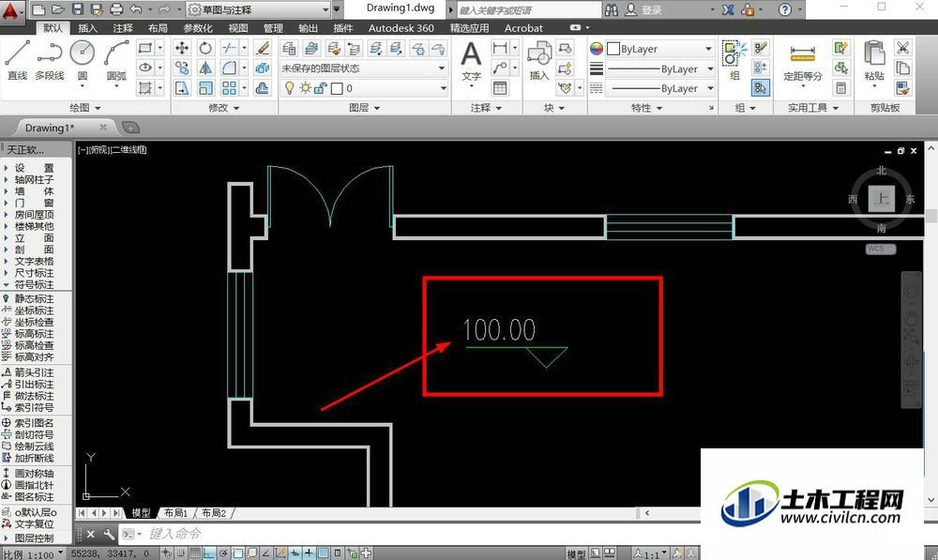The width and height of the screenshot is (938, 560).
Task: Switch to the Autodesk 360 ribbon tab
Action: coord(401,28)
